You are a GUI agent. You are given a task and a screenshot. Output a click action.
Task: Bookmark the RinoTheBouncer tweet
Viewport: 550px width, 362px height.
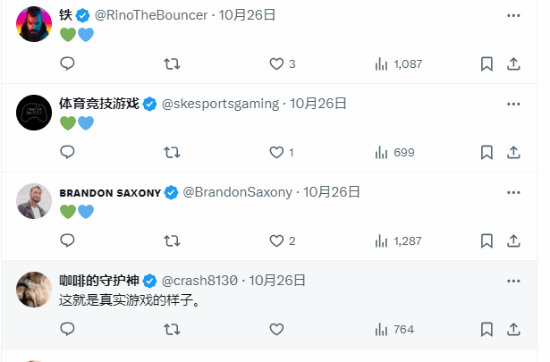coord(487,64)
